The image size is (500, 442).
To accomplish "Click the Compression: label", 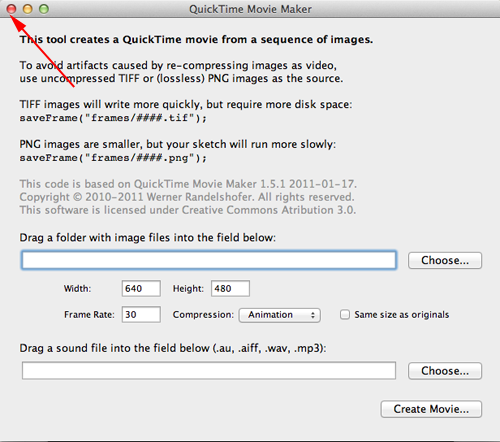I will (x=203, y=315).
